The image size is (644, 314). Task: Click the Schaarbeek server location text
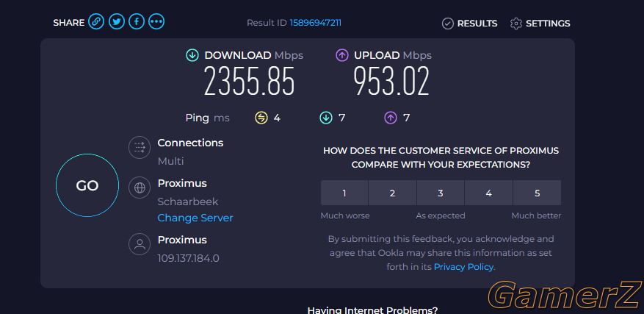click(188, 201)
